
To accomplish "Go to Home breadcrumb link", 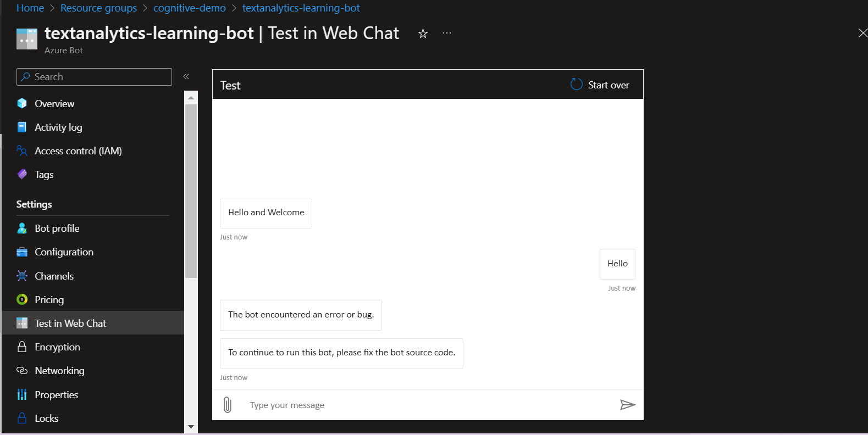I will coord(30,8).
